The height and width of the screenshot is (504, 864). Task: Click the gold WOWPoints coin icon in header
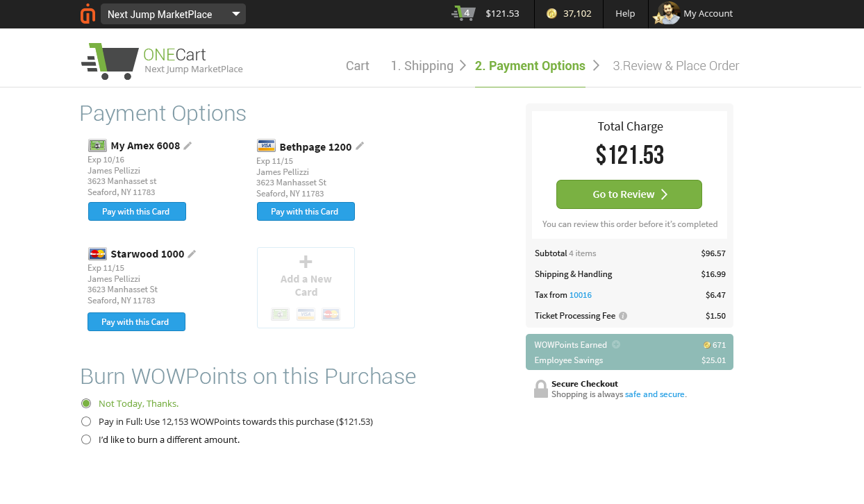(x=551, y=13)
